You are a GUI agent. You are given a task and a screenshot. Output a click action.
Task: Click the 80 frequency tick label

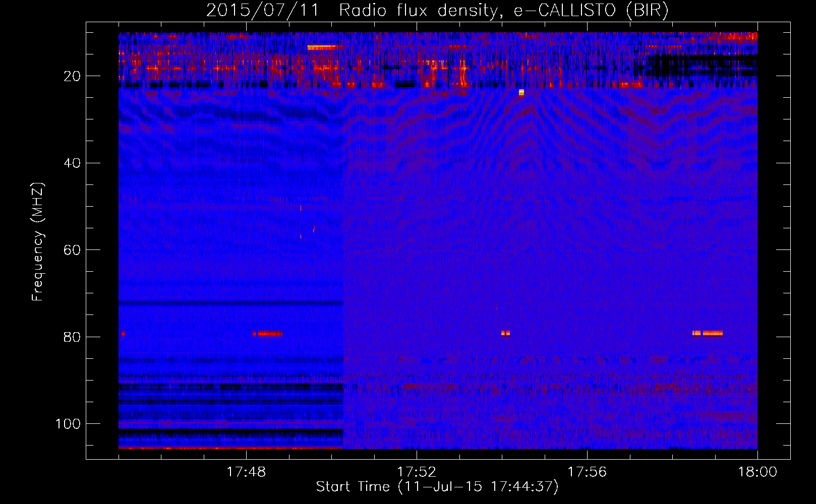point(72,337)
